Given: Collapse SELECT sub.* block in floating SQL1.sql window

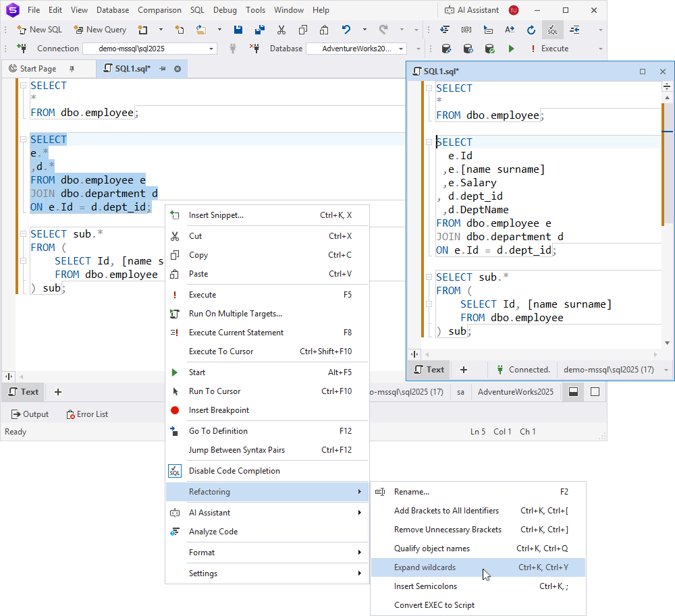Looking at the screenshot, I should click(x=429, y=277).
